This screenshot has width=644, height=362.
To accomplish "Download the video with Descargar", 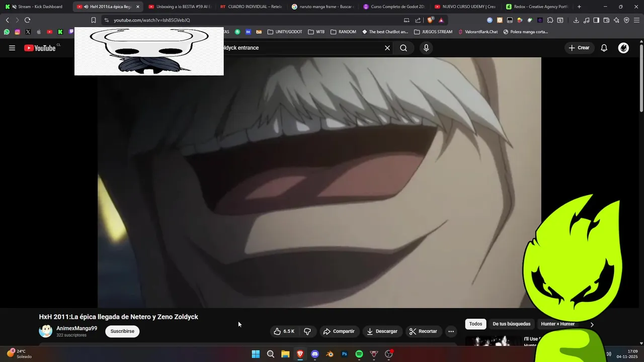I will (382, 331).
